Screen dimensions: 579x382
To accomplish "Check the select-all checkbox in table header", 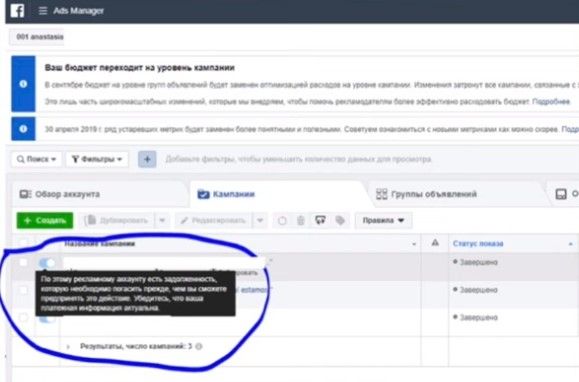I will coord(23,242).
